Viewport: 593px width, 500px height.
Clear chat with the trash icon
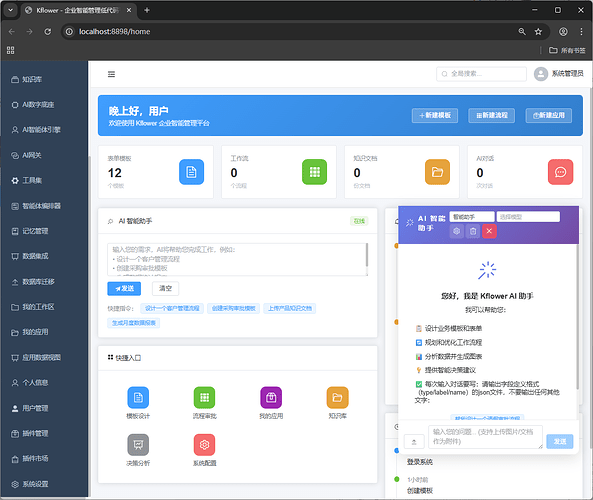coord(473,231)
